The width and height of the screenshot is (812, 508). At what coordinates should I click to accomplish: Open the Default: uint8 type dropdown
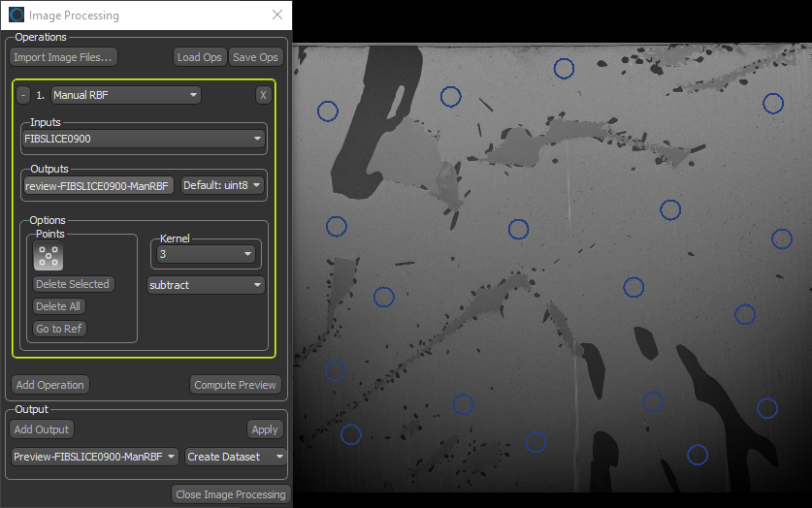coord(222,185)
